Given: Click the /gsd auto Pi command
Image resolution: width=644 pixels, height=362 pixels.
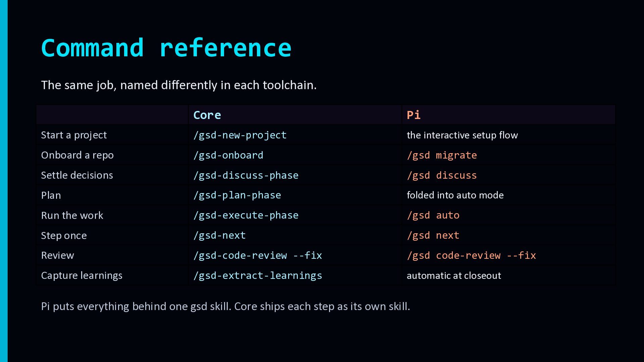Looking at the screenshot, I should click(x=433, y=215).
